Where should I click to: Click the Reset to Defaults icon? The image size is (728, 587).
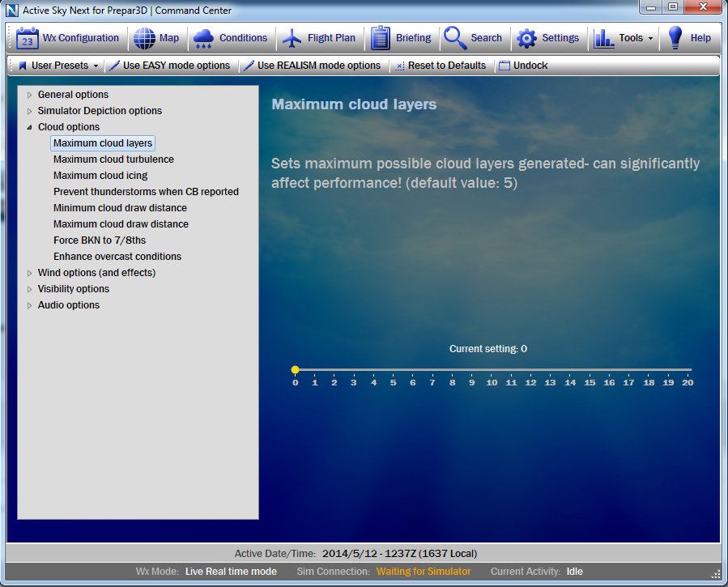pyautogui.click(x=400, y=66)
